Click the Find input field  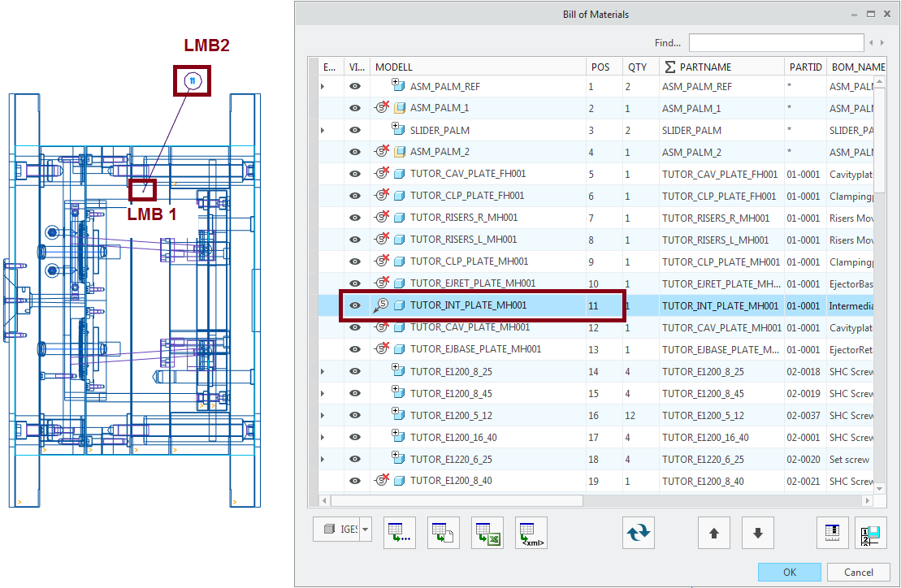(777, 42)
